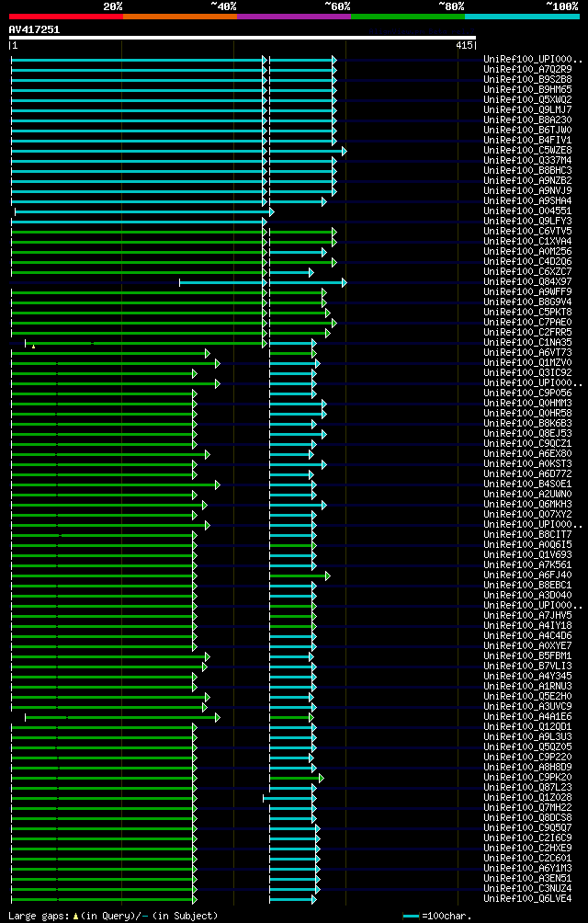Select the UniRef100_Q3IC92 label
This screenshot has height=923, width=588.
click(x=527, y=372)
